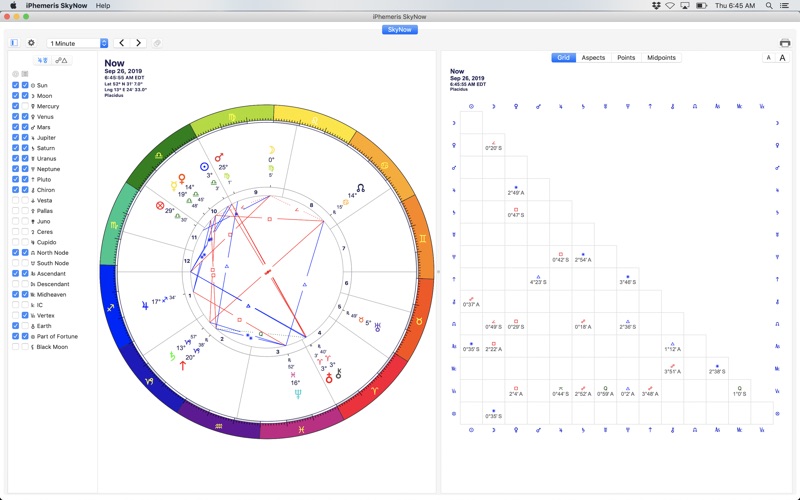Open settings via the gear icon
The width and height of the screenshot is (800, 500).
[31, 43]
